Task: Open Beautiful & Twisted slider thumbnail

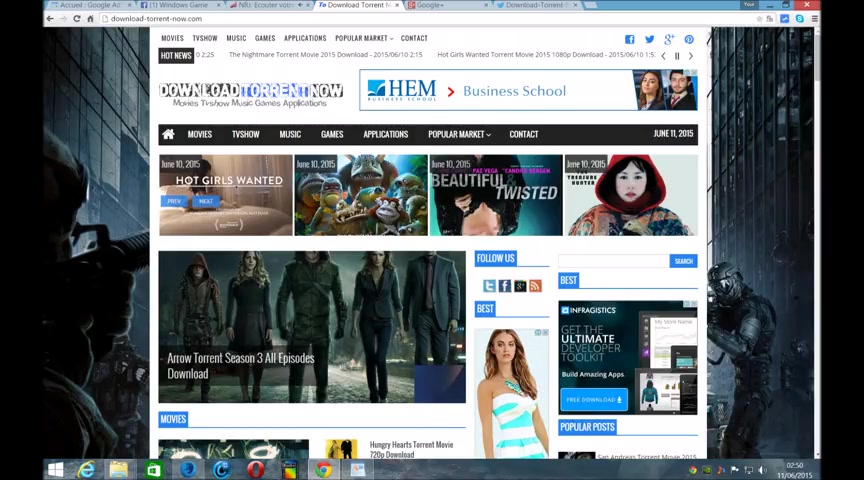Action: click(496, 195)
